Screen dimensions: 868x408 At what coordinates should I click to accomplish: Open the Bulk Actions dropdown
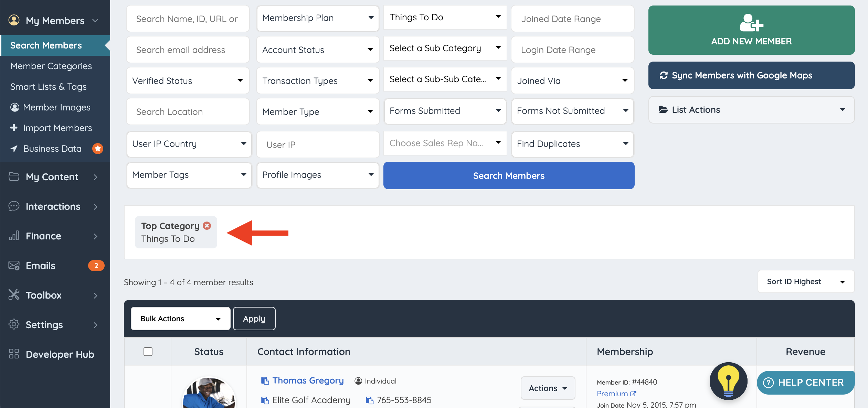pyautogui.click(x=180, y=319)
